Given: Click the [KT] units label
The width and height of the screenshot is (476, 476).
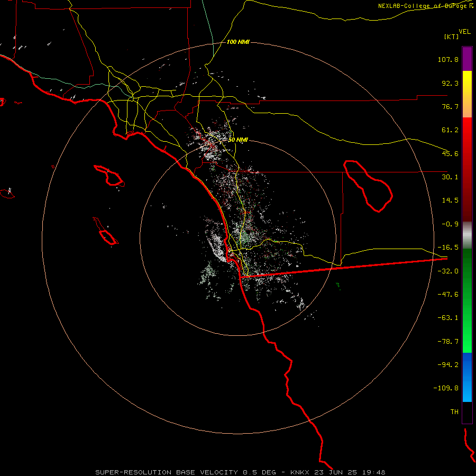Looking at the screenshot, I should pyautogui.click(x=452, y=36).
